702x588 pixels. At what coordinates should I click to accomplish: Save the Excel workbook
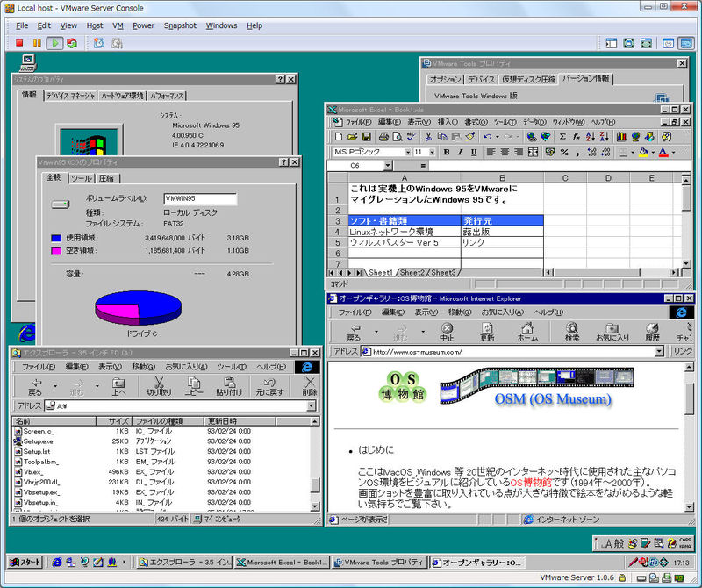click(366, 137)
